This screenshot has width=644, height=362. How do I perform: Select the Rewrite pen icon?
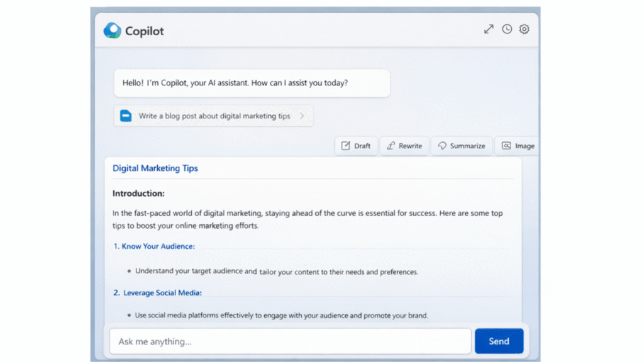coord(391,145)
